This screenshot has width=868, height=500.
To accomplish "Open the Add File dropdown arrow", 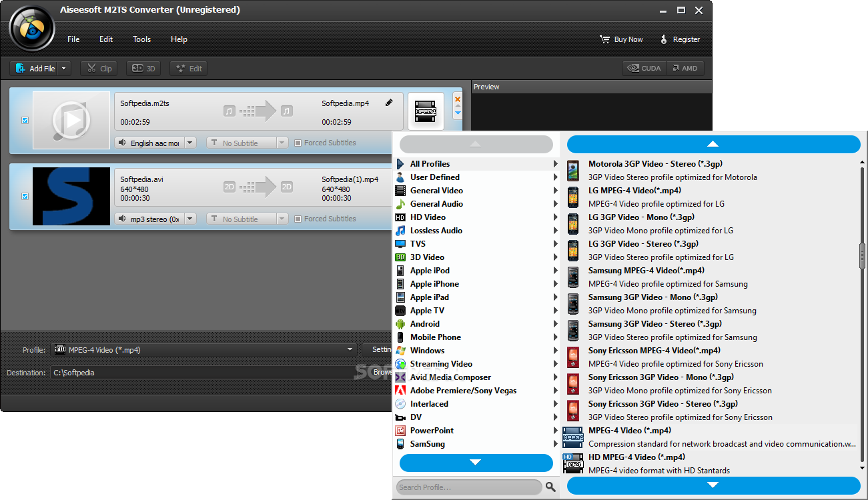I will (64, 68).
